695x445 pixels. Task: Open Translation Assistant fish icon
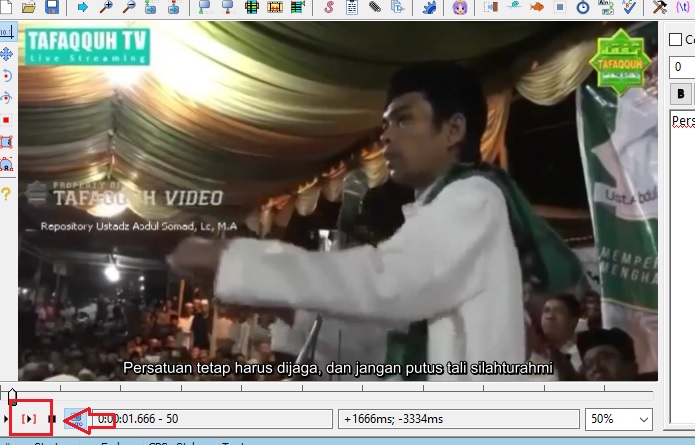pyautogui.click(x=537, y=7)
